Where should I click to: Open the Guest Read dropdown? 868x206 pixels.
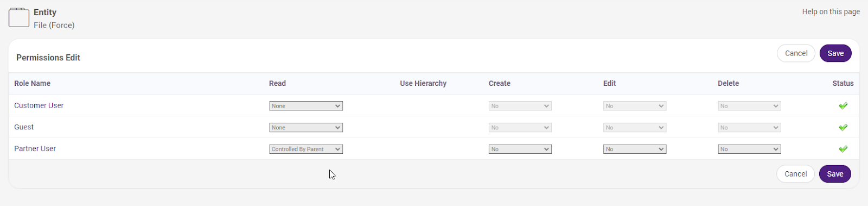[306, 128]
